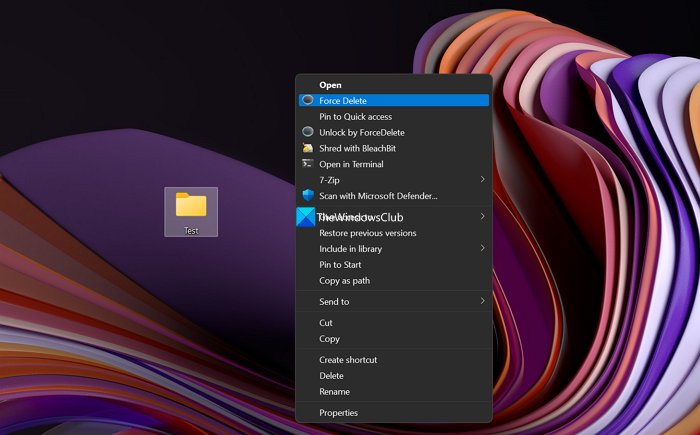Screen dimensions: 700x435
Task: Choose Scan with Microsoft Defender
Action: point(394,196)
